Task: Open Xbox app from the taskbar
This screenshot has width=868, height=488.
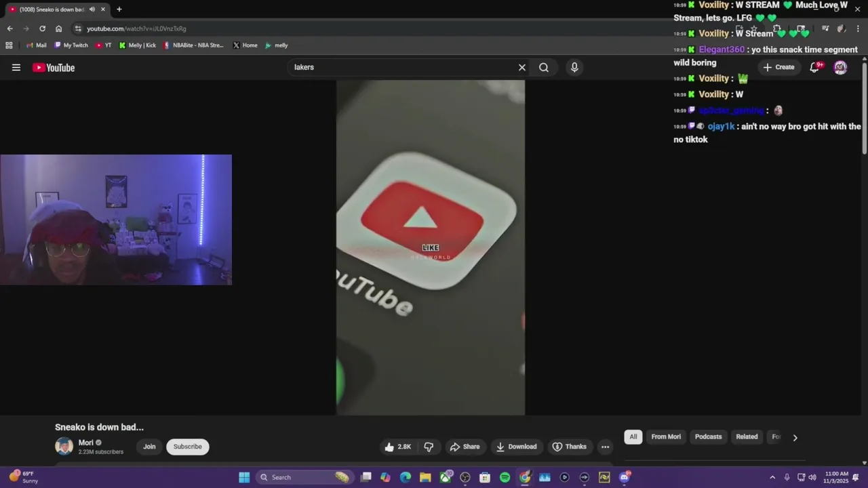Action: coord(445,477)
